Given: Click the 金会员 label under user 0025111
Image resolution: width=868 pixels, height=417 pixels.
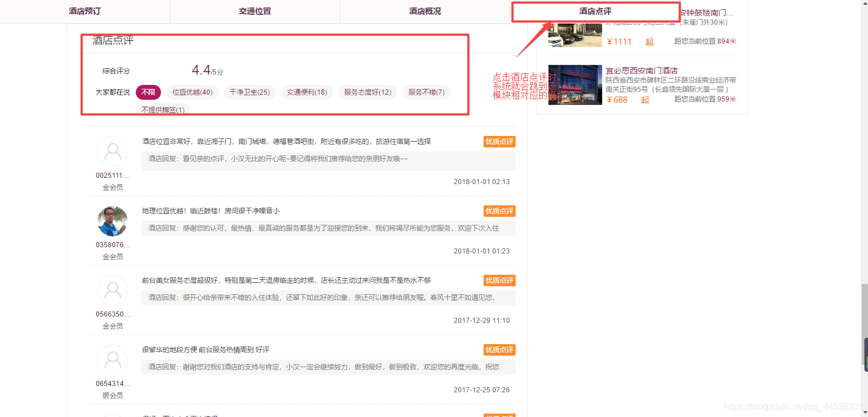Looking at the screenshot, I should click(113, 188).
